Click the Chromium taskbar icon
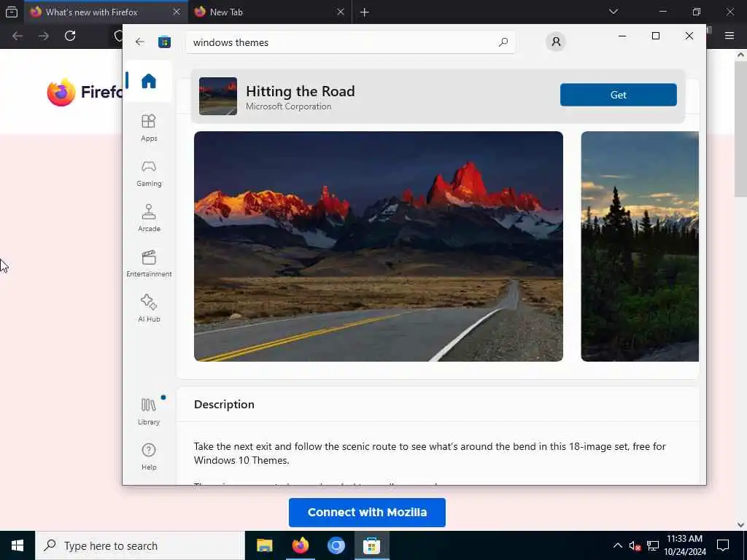The width and height of the screenshot is (747, 560). pos(336,545)
